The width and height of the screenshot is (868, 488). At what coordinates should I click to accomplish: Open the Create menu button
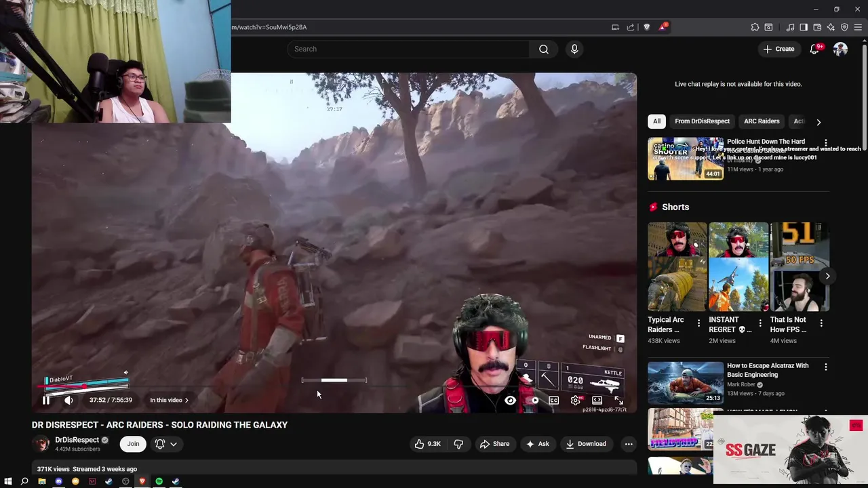778,49
